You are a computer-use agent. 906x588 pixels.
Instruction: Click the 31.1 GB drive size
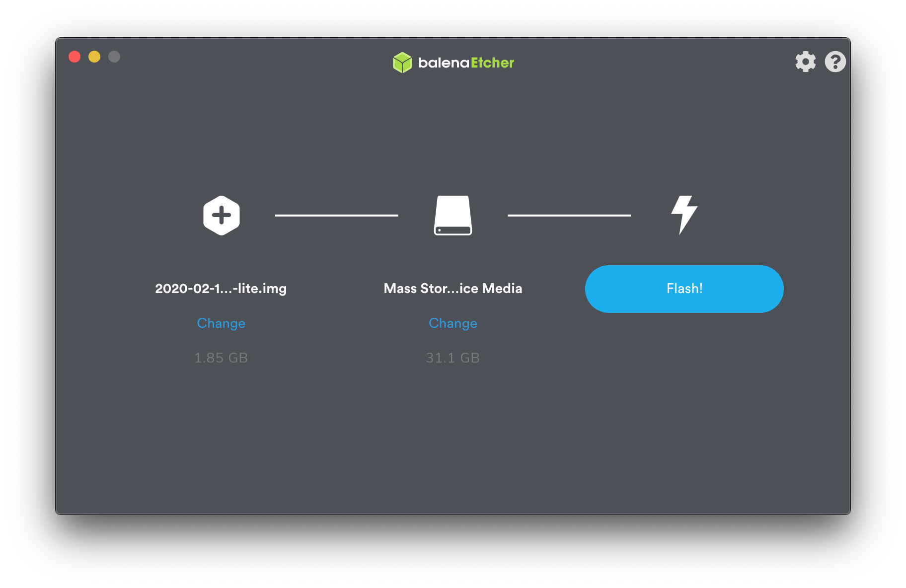tap(453, 358)
